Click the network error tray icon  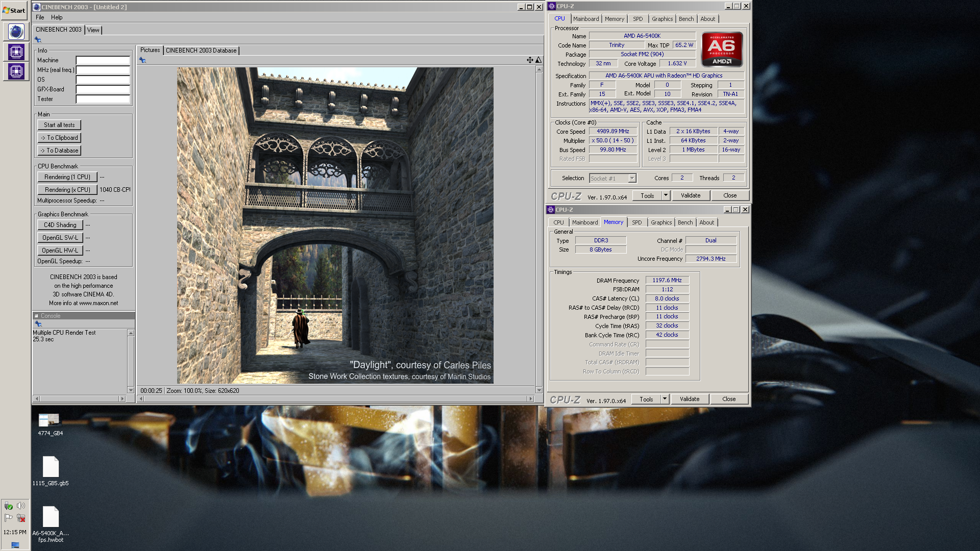click(x=21, y=518)
